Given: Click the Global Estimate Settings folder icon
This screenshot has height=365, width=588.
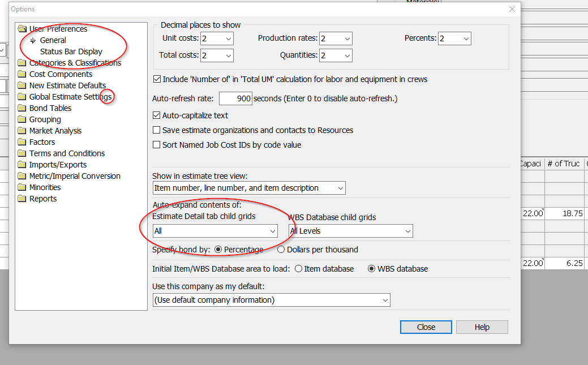Looking at the screenshot, I should 22,97.
